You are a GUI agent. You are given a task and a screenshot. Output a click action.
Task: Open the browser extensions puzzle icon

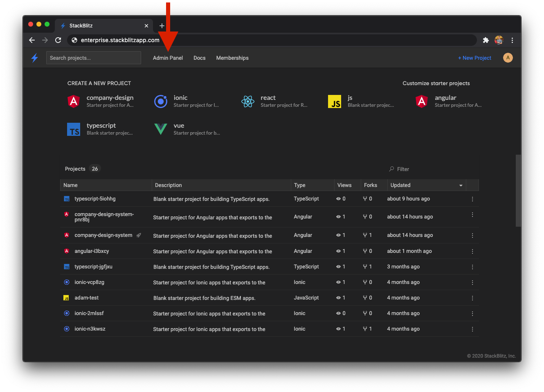click(x=486, y=40)
